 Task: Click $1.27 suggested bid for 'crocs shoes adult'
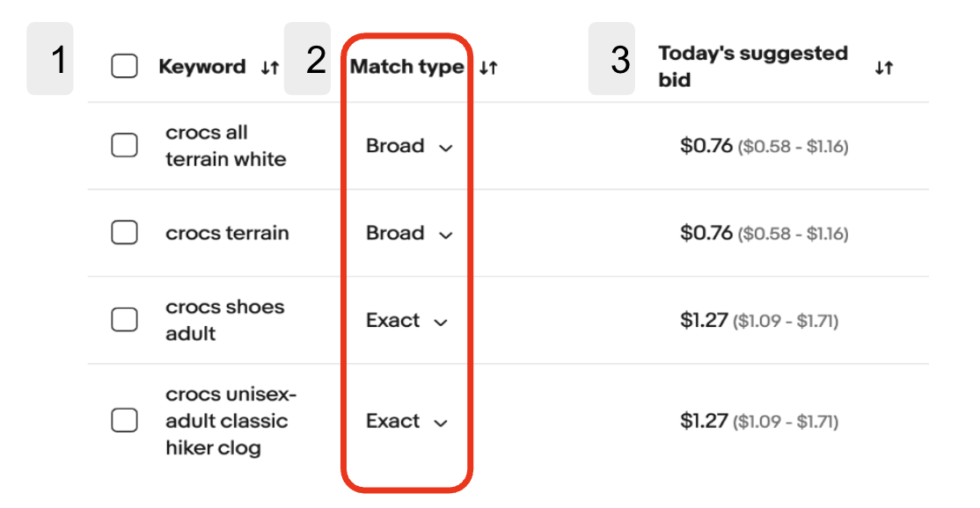[704, 321]
